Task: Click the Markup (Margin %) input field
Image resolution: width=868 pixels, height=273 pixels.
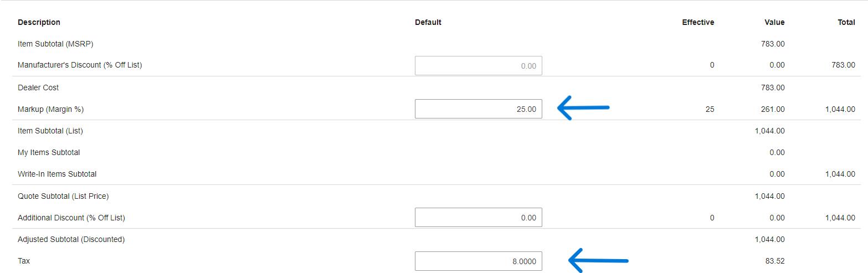Action: pyautogui.click(x=479, y=109)
